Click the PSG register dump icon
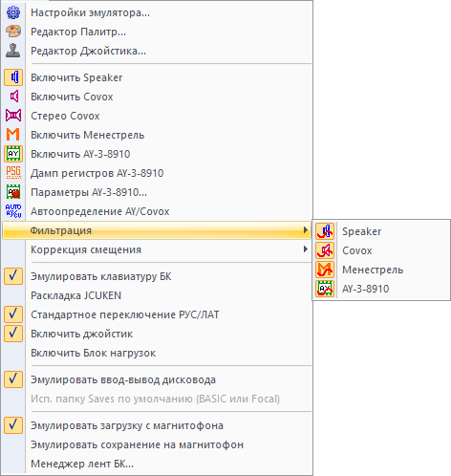 pos(13,173)
